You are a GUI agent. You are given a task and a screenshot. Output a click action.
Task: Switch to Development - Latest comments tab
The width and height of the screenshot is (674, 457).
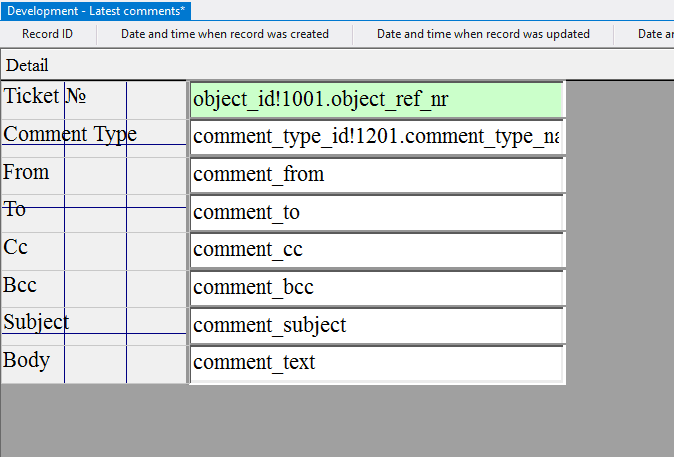(x=95, y=10)
